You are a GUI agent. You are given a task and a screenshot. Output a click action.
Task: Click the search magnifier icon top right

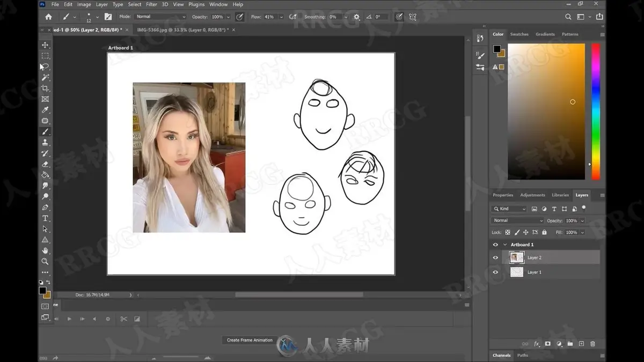click(568, 17)
